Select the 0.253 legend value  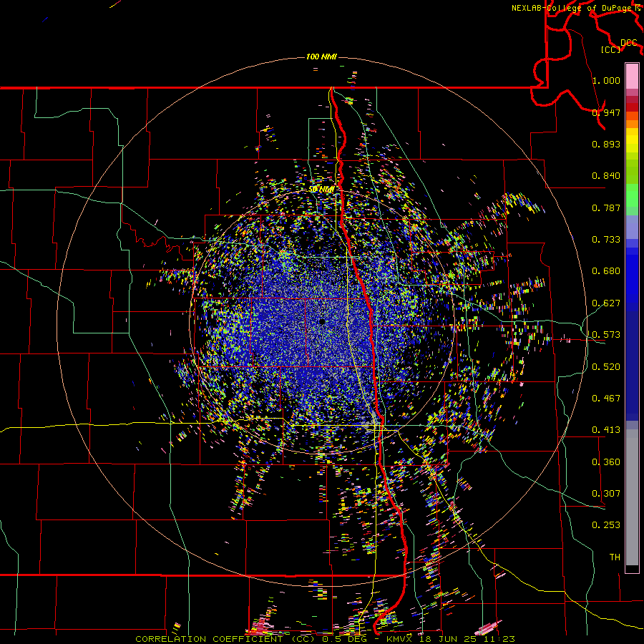point(606,525)
